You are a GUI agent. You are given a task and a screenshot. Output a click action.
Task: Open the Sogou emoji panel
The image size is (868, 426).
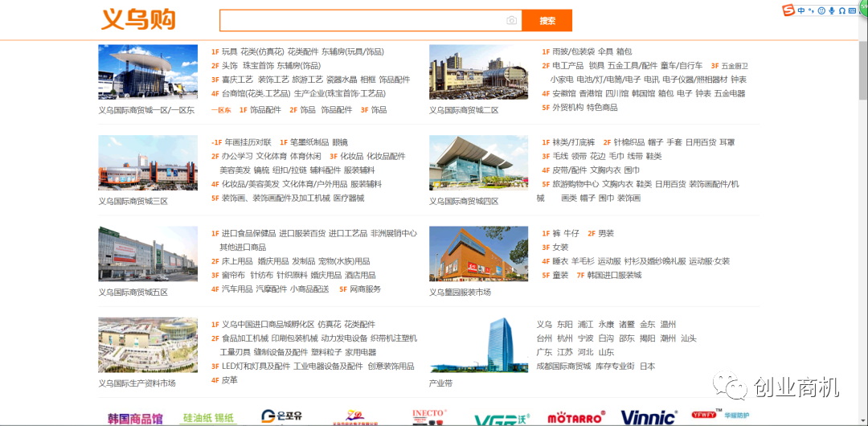tap(821, 10)
